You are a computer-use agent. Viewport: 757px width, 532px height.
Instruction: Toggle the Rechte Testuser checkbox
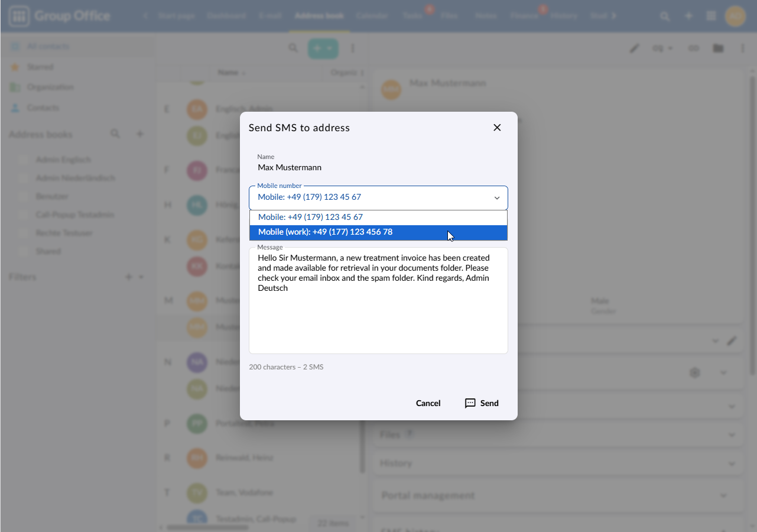(24, 233)
